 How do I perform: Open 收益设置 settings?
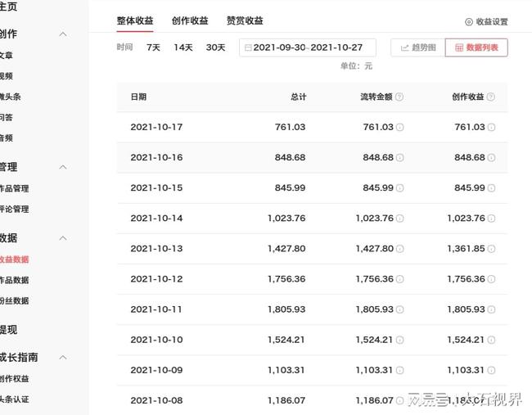coord(486,22)
